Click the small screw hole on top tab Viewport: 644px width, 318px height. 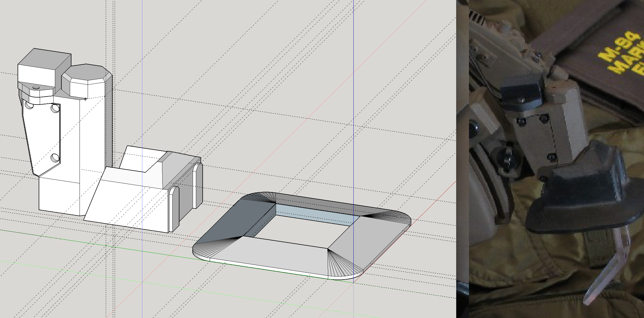(36, 87)
